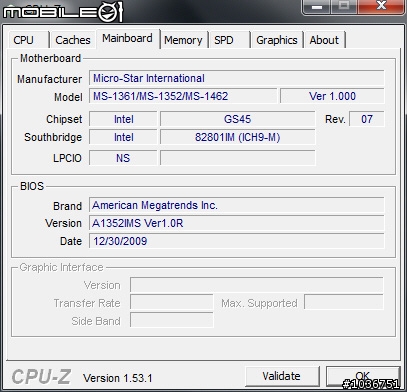Click the Validate button
407x392 pixels.
pyautogui.click(x=282, y=376)
